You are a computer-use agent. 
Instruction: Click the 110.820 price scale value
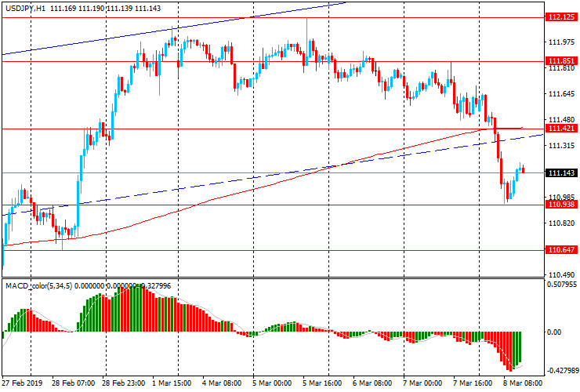coord(561,223)
